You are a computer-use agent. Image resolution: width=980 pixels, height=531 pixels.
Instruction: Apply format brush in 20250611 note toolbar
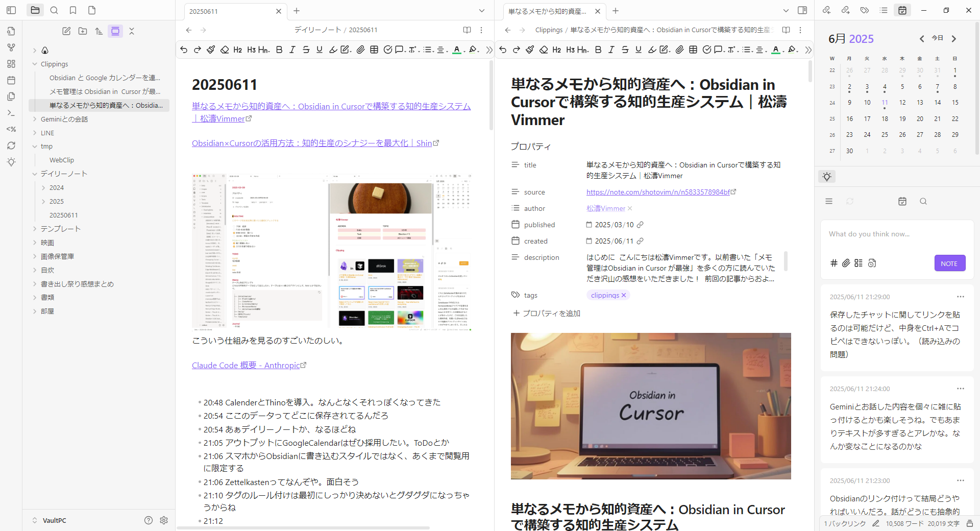pyautogui.click(x=211, y=50)
